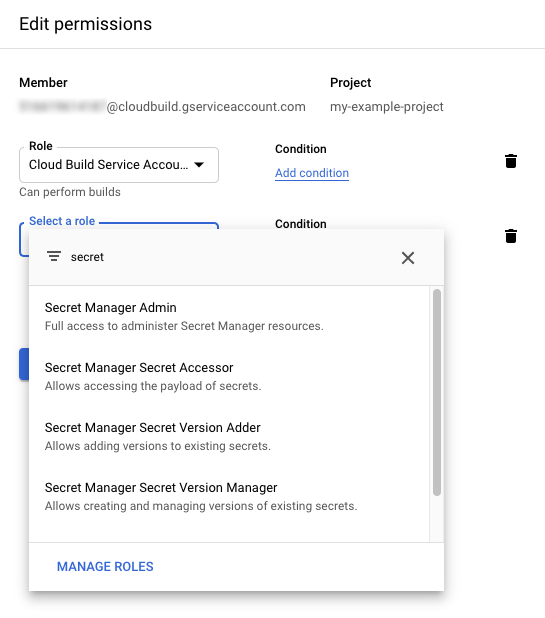This screenshot has width=545, height=618.
Task: Choose the Secret Manager Admin role
Action: 229,316
